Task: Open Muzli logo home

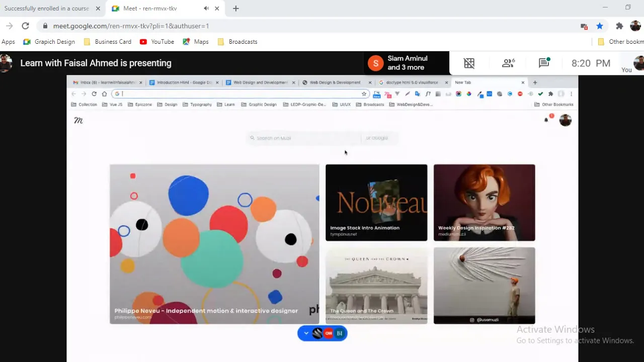Action: click(x=78, y=120)
